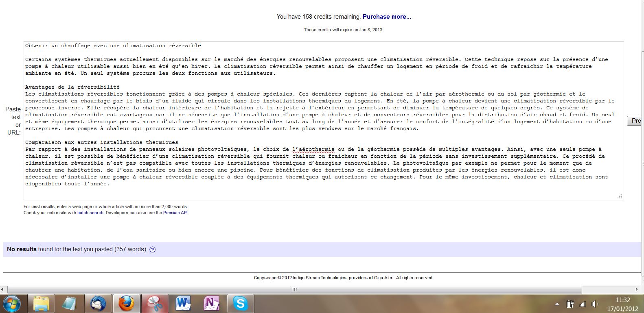The image size is (644, 313).
Task: Open the Notepad taskbar icon
Action: [70, 304]
